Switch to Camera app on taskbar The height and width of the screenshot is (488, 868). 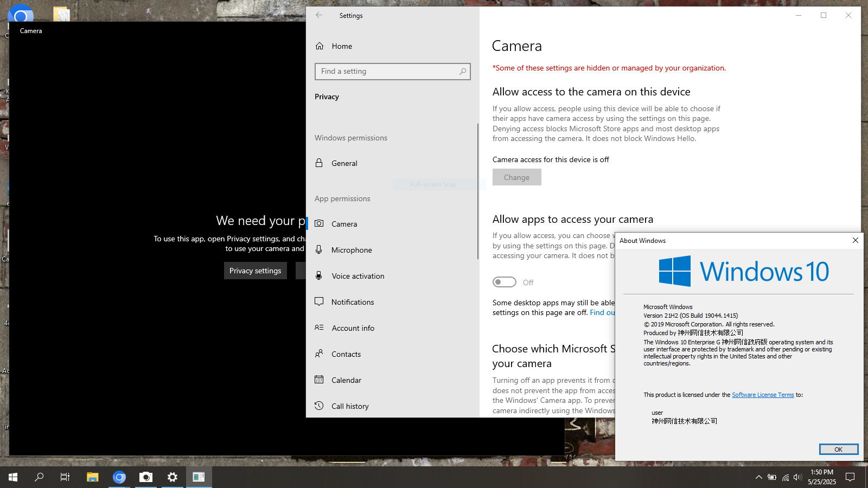(x=146, y=477)
